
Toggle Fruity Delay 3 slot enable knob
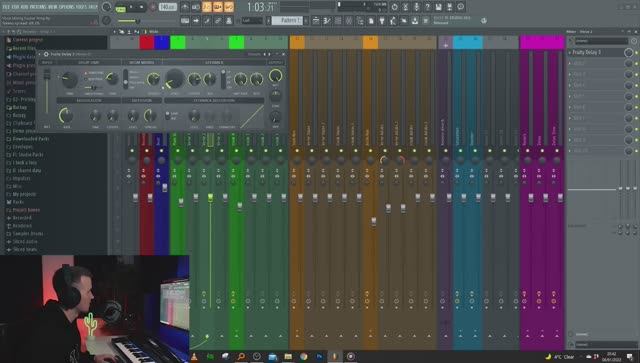click(629, 52)
